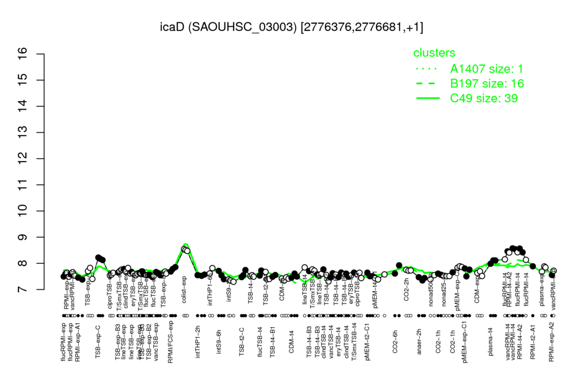Screen dimensions: 588x368
Task: Click x-axis label 'RPMI/FCS-exp'
Action: click(x=170, y=342)
